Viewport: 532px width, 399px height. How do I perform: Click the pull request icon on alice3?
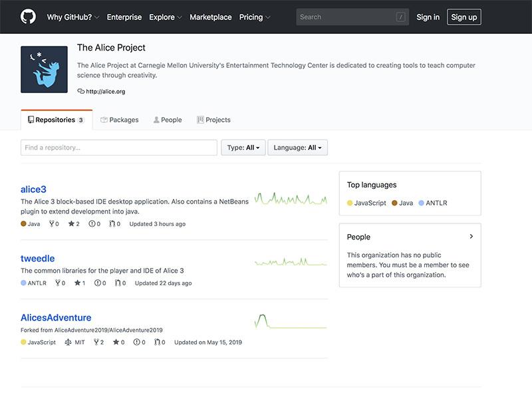(x=112, y=223)
